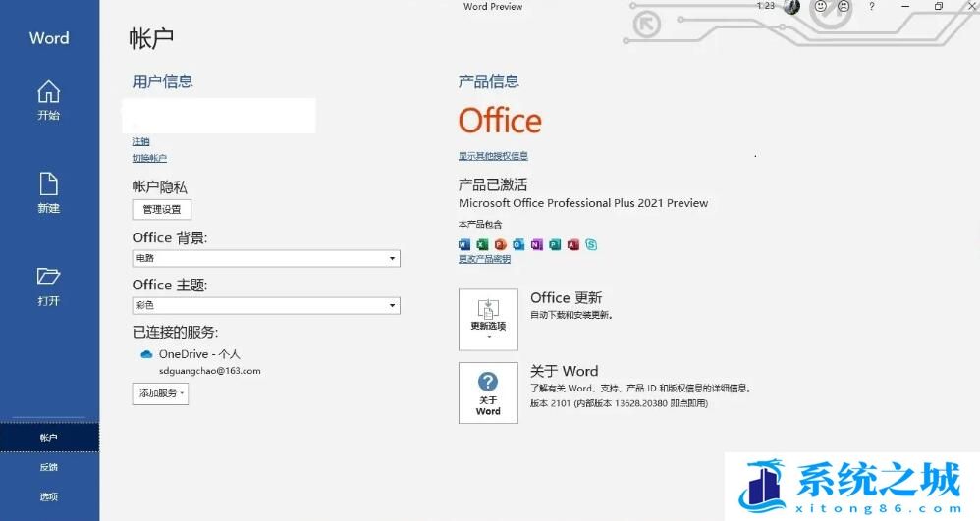The height and width of the screenshot is (521, 980).
Task: Click the Word app icon in product list
Action: [464, 244]
